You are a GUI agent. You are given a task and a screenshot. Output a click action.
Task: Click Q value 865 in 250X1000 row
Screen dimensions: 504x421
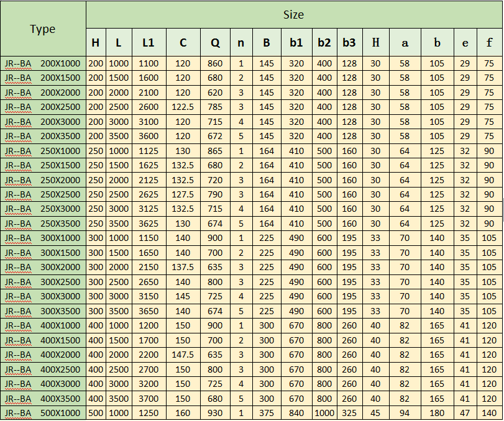[x=215, y=151]
